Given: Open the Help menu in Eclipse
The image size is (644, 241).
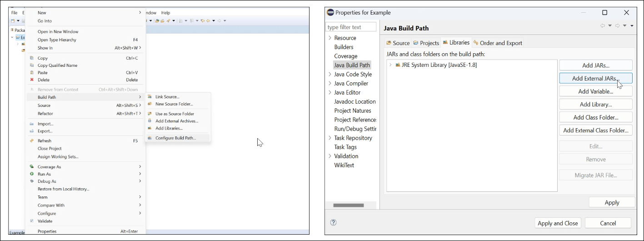Looking at the screenshot, I should pos(166,13).
